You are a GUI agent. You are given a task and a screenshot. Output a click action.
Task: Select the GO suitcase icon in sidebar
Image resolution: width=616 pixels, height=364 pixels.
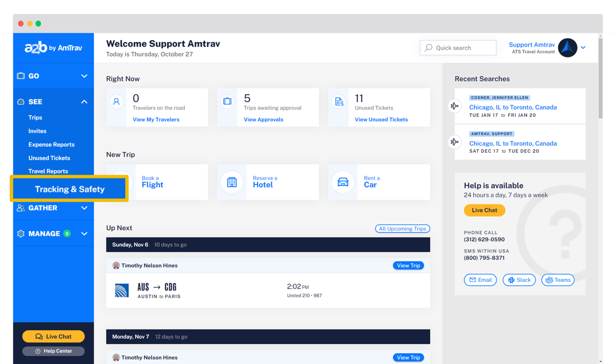click(20, 75)
